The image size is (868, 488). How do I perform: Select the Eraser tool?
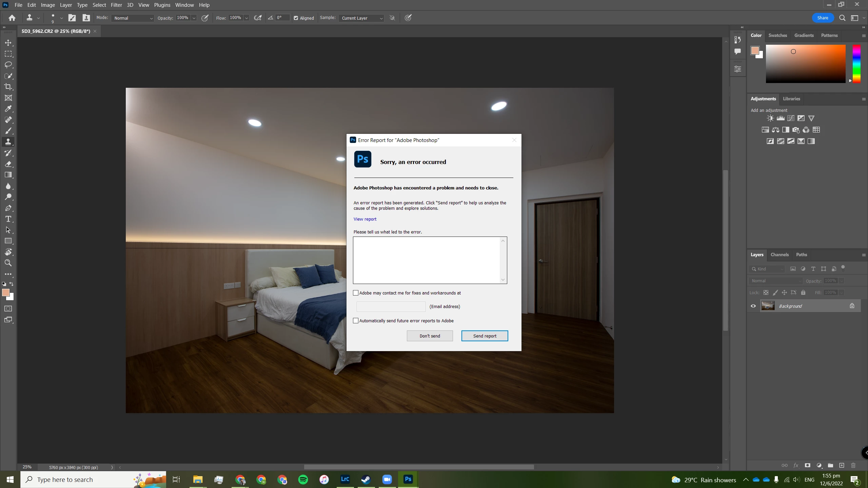coord(8,164)
